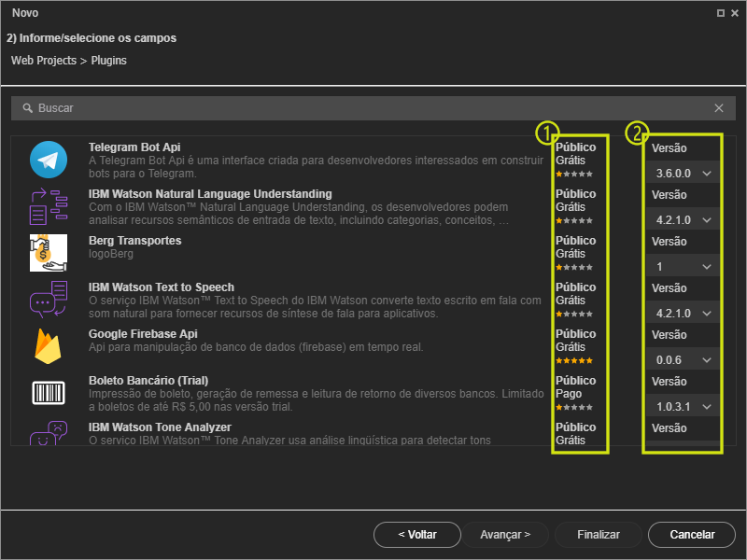
Task: Click the star rating for Berg Transportes
Action: click(574, 268)
